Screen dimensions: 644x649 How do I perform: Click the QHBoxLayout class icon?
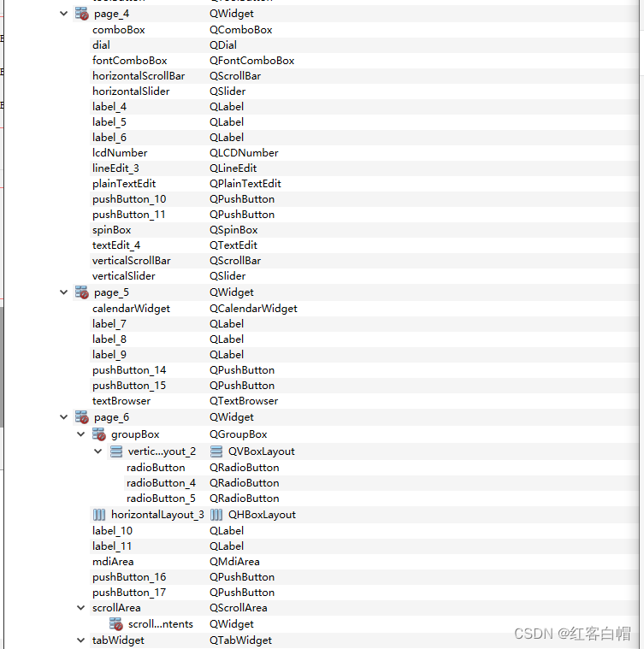[x=216, y=515]
